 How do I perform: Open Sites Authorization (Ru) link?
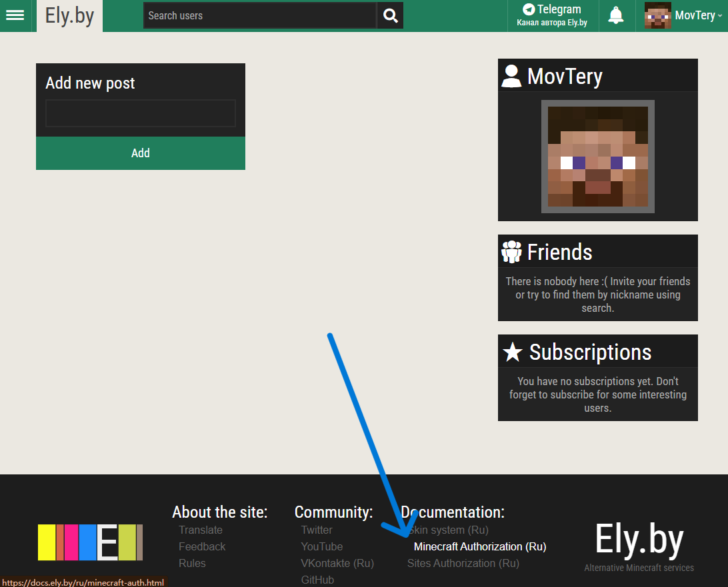(x=463, y=563)
